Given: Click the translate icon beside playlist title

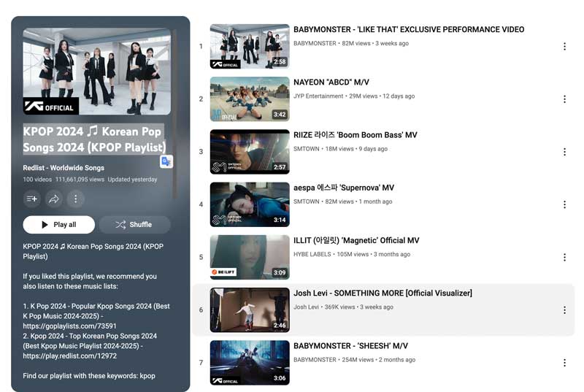Looking at the screenshot, I should 166,161.
